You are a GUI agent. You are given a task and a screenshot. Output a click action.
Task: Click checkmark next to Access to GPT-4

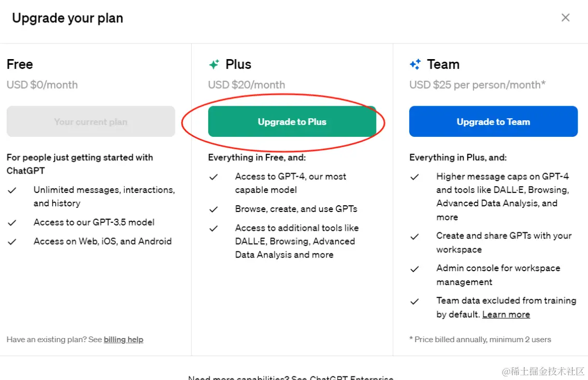coord(213,177)
